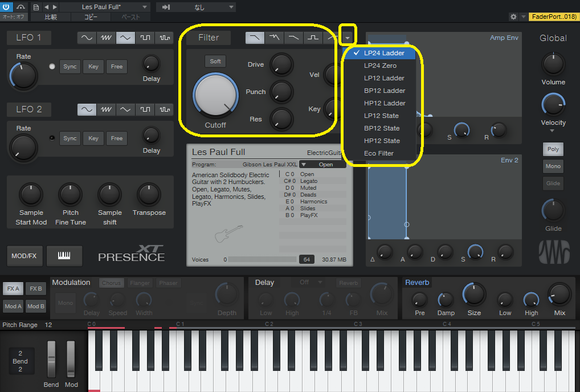Select the random stepped waveform for LFO 2
Screen dimensions: 580x392
tap(165, 109)
